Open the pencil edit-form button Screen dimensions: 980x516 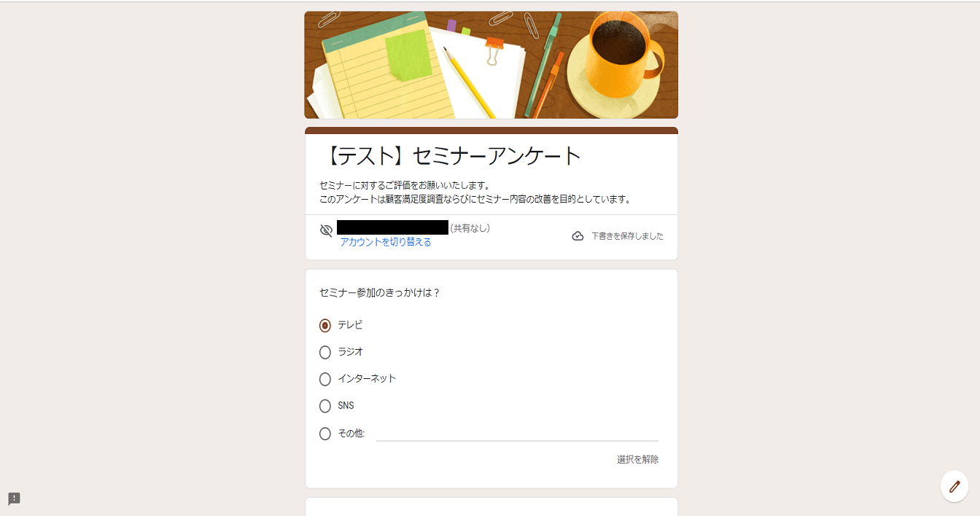pyautogui.click(x=954, y=486)
